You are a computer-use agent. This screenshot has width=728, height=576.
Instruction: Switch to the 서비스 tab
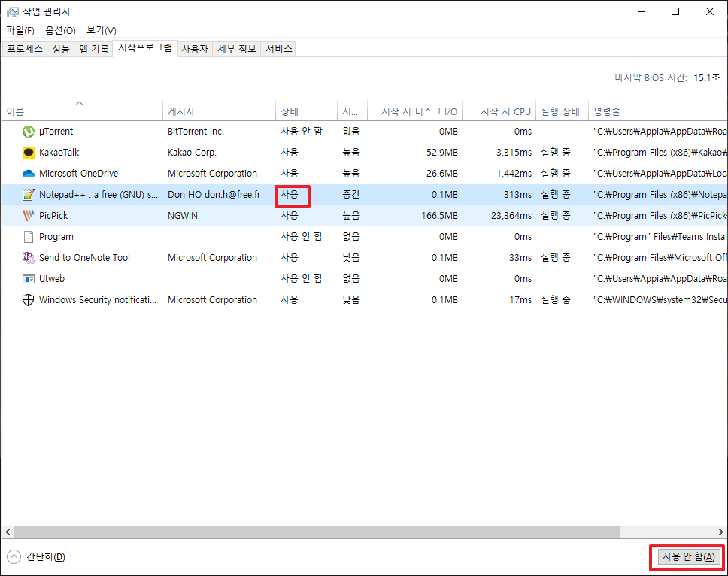pos(278,49)
